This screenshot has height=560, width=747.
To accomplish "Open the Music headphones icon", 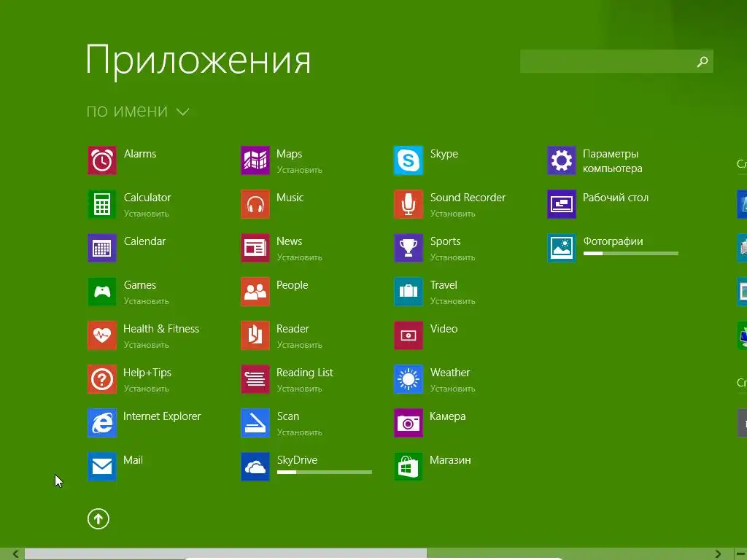I will [x=255, y=204].
